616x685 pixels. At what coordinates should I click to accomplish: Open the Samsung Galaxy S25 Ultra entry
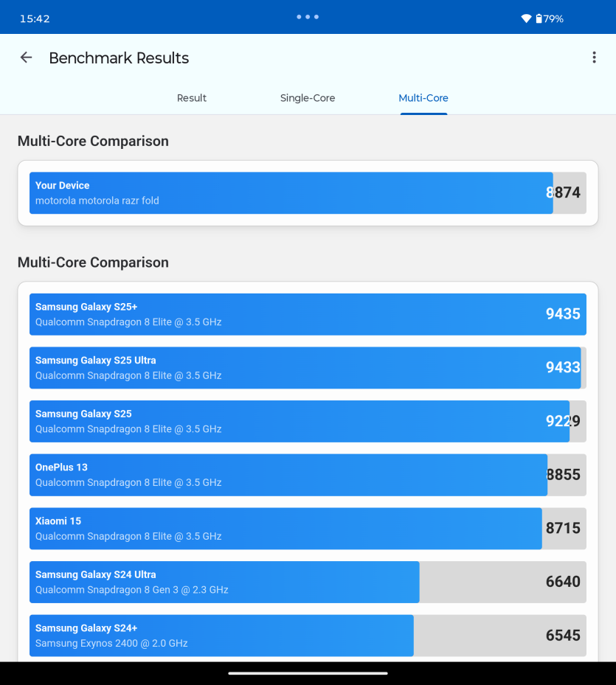(x=308, y=368)
